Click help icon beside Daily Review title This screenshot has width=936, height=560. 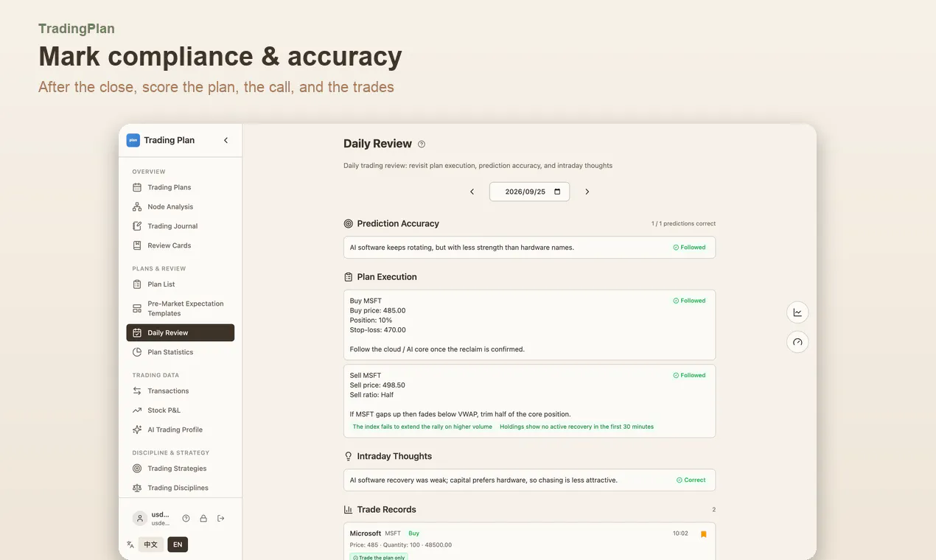(x=422, y=144)
